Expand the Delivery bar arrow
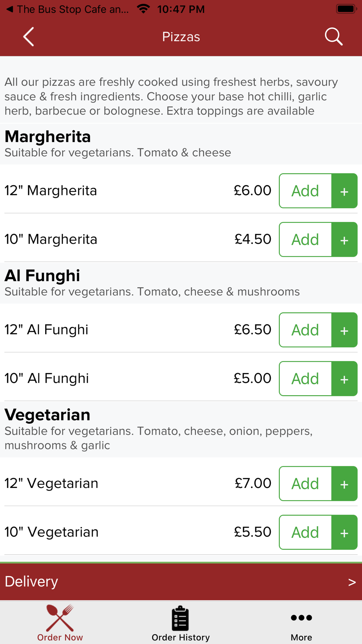Image resolution: width=362 pixels, height=644 pixels. (x=352, y=582)
